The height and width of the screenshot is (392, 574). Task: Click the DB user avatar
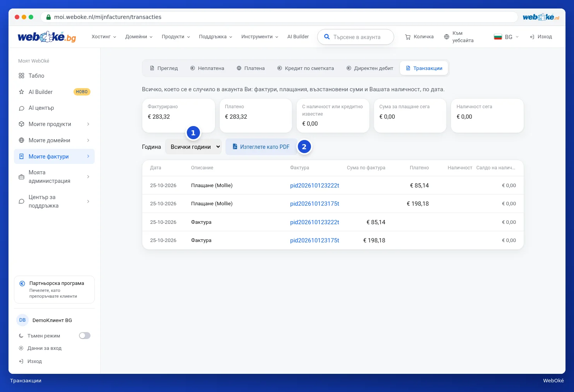(22, 320)
